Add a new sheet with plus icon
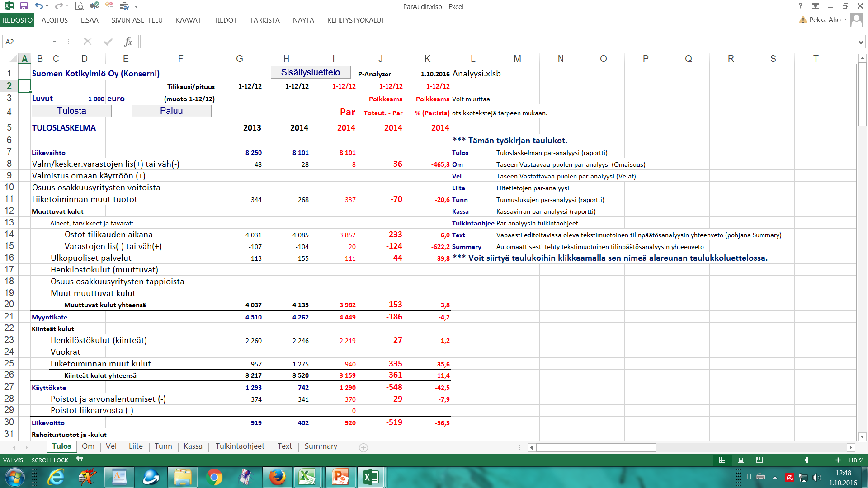 (x=363, y=447)
